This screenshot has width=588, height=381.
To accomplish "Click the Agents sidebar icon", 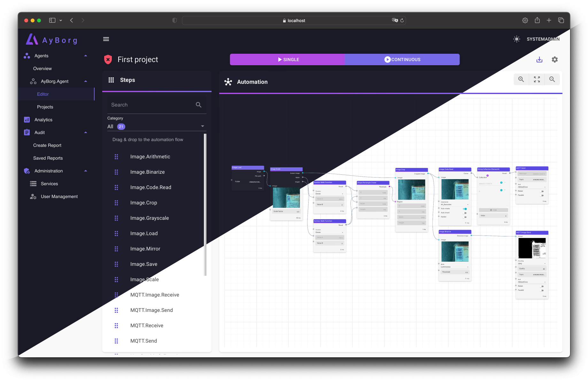I will pos(27,56).
